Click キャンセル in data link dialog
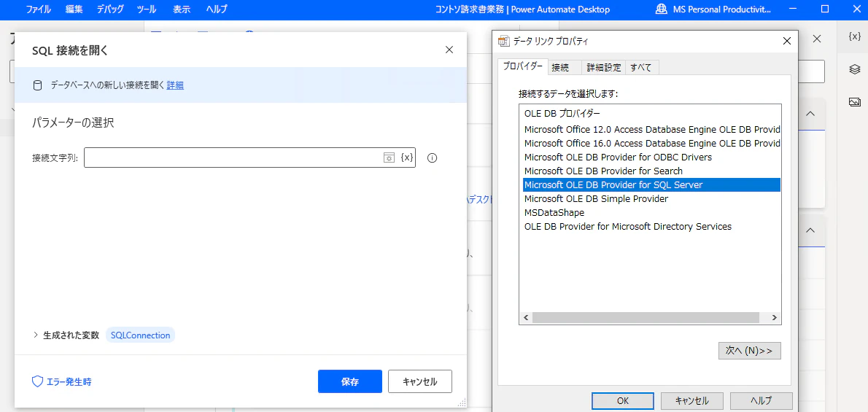The image size is (868, 412). [x=692, y=400]
